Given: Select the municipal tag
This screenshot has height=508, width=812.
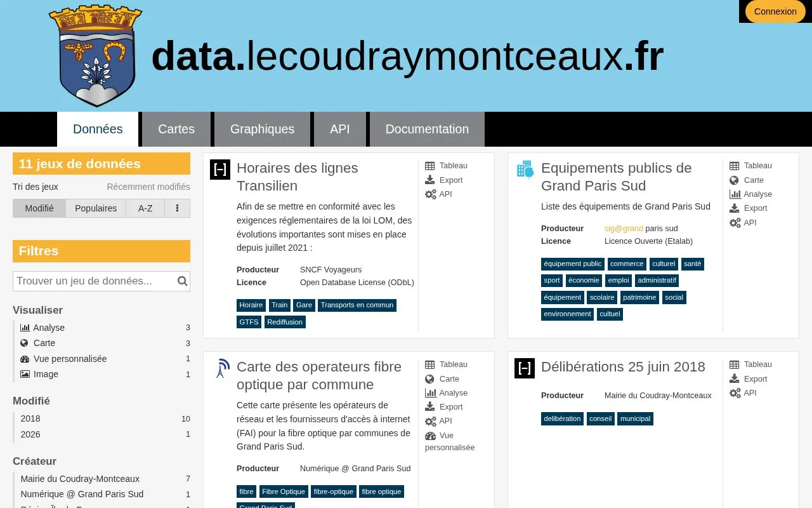Looking at the screenshot, I should coord(635,418).
